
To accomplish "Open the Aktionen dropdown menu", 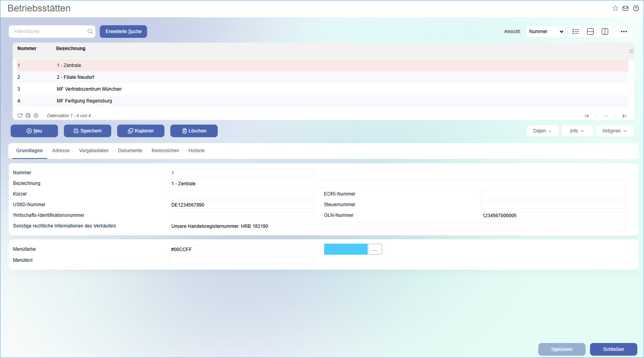I will pos(614,131).
